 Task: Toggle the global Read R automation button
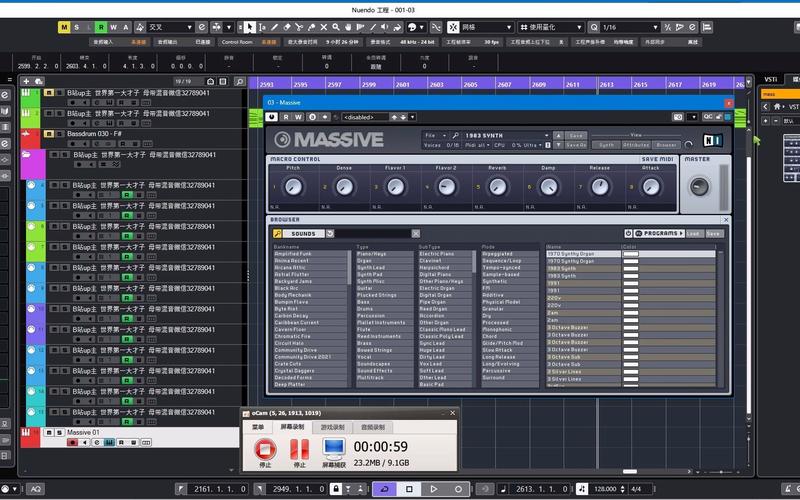click(101, 27)
